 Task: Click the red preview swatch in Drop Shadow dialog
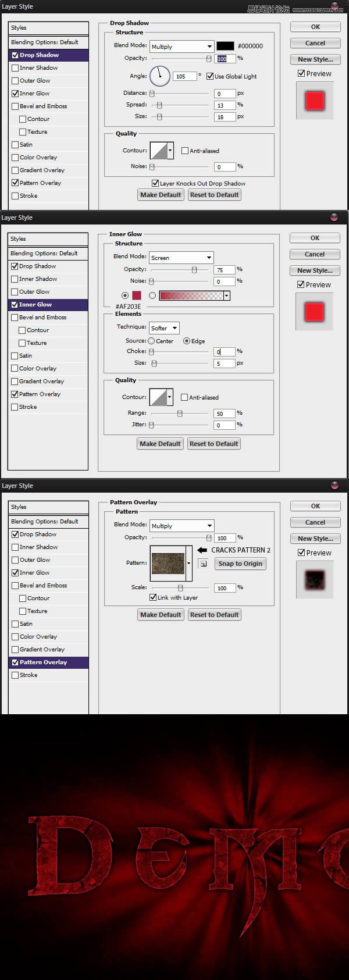tap(315, 101)
